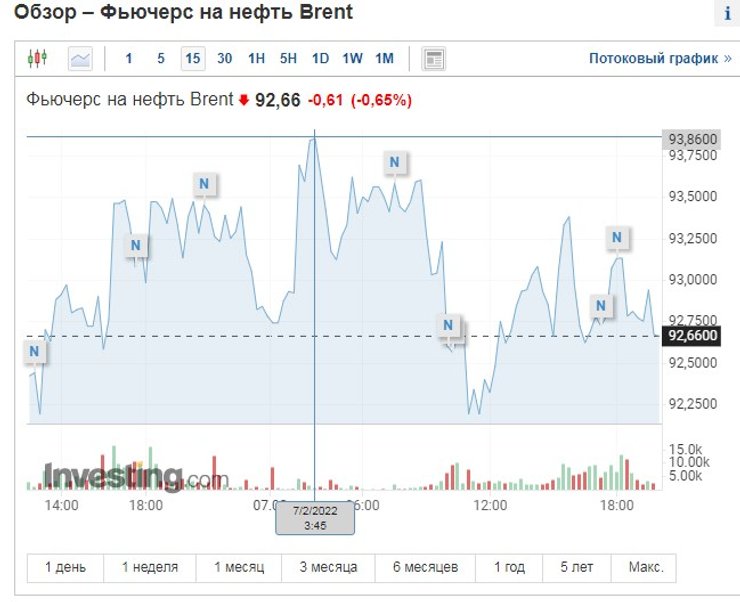The width and height of the screenshot is (740, 602).
Task: Open the rightmost N news marker
Action: [617, 237]
